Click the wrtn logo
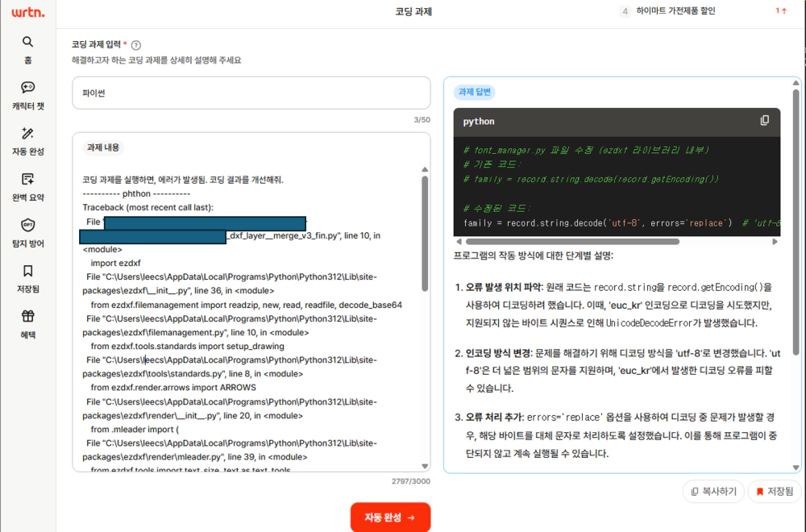The height and width of the screenshot is (532, 806). 27,12
